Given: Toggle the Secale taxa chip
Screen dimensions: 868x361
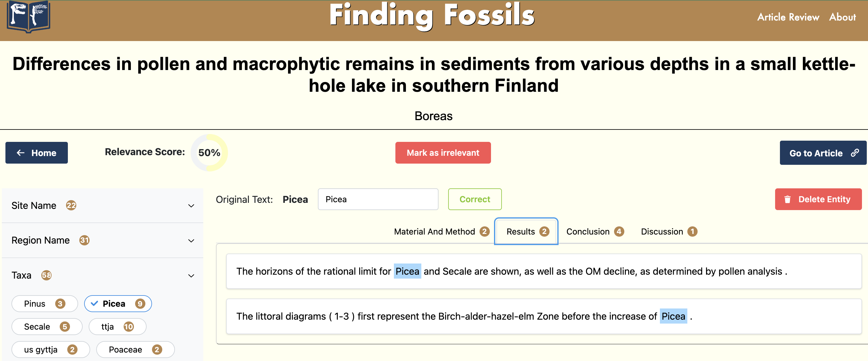Looking at the screenshot, I should point(46,327).
